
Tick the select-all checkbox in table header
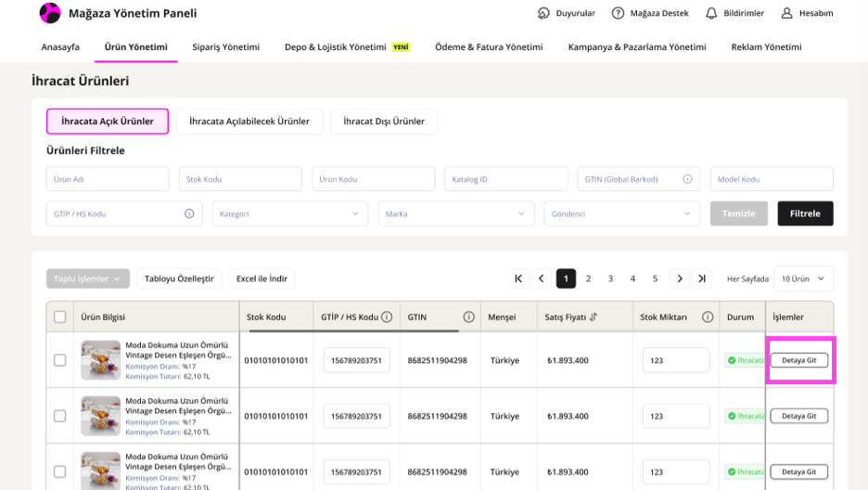tap(59, 316)
